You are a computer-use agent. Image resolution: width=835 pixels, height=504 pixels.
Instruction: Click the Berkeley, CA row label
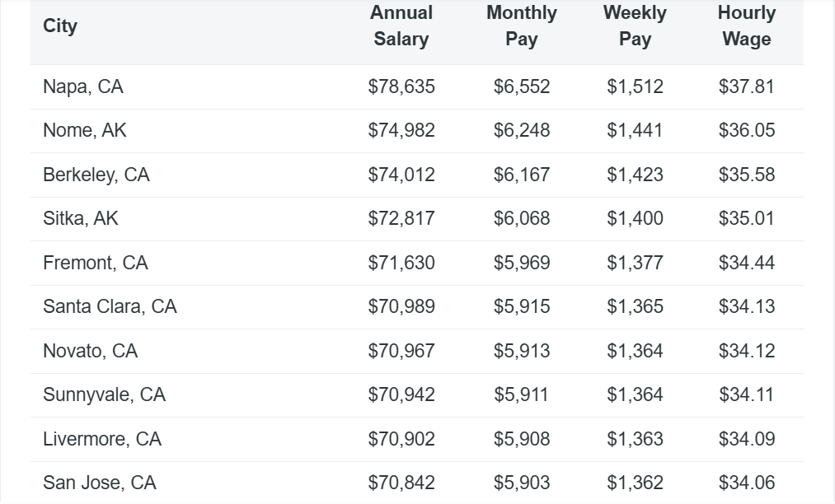point(96,175)
